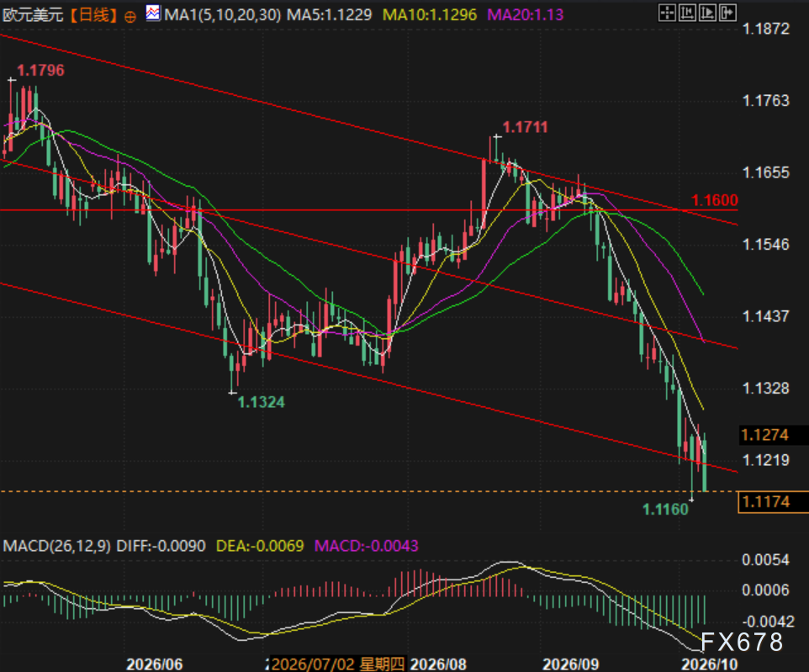Screen dimensions: 809x672
Task: Click the 2026/10 date label
Action: coord(710,664)
